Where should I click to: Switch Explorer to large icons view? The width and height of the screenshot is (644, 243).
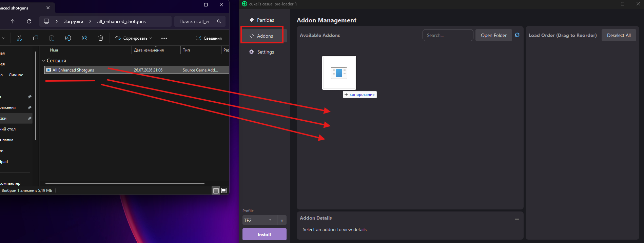[224, 190]
